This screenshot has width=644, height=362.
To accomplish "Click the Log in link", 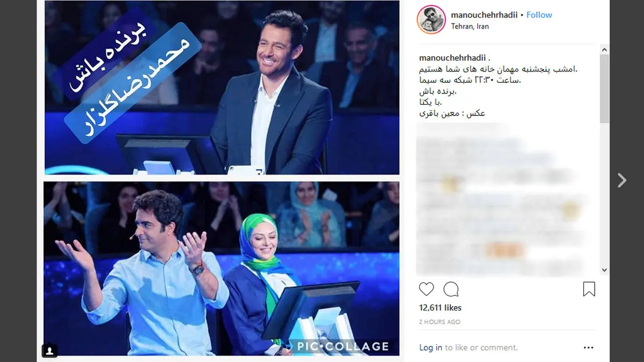I will point(430,347).
